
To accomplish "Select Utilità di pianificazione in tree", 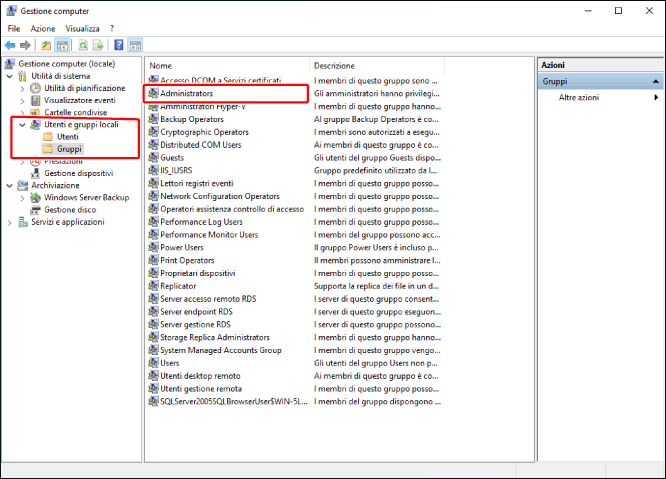I will pos(84,88).
